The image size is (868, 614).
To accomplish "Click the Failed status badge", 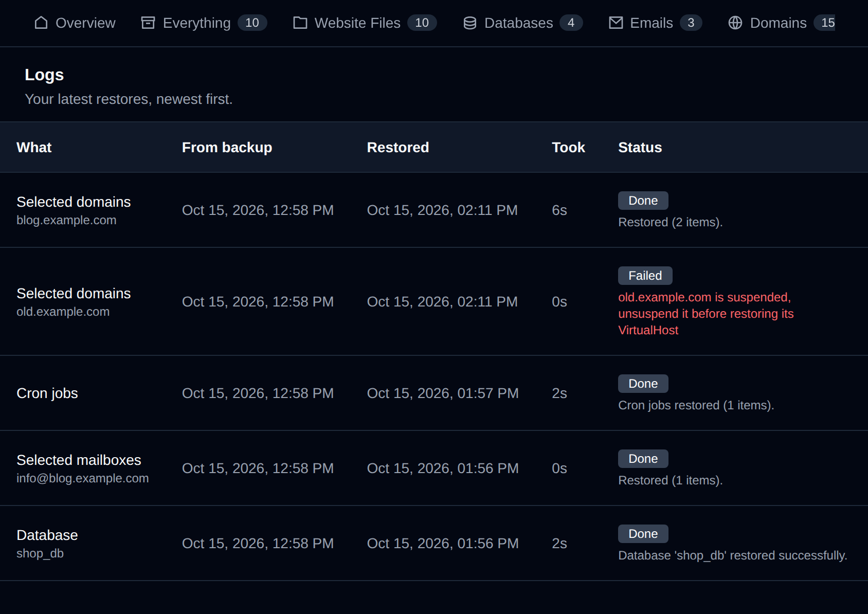I will (645, 276).
